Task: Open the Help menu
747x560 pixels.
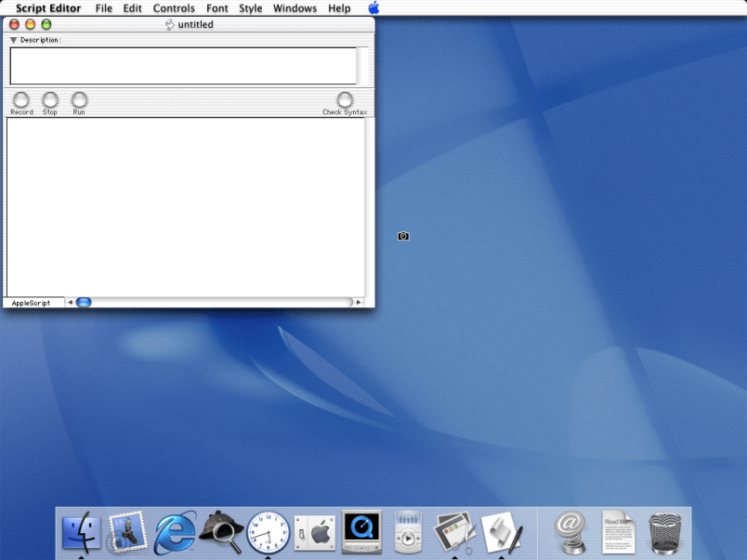Action: pos(339,8)
